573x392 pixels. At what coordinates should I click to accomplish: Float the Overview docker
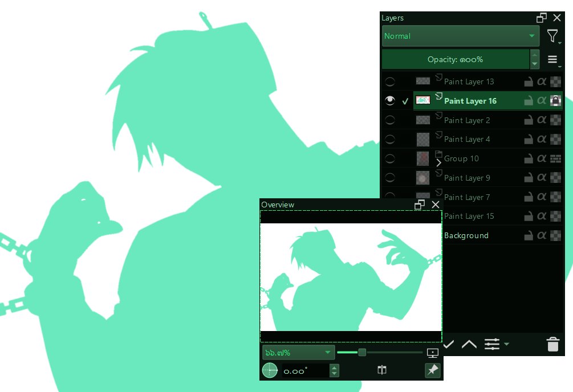(420, 205)
